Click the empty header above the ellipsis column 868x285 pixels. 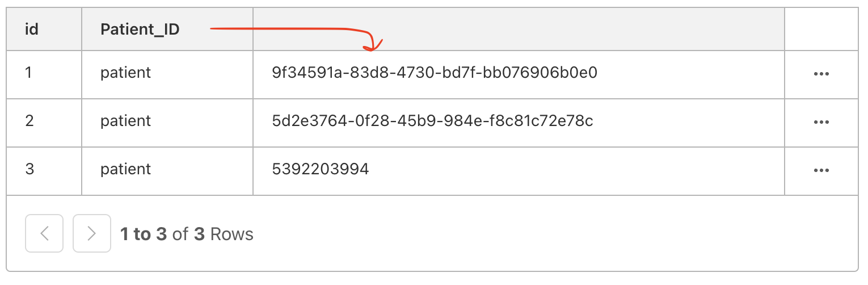tap(821, 30)
